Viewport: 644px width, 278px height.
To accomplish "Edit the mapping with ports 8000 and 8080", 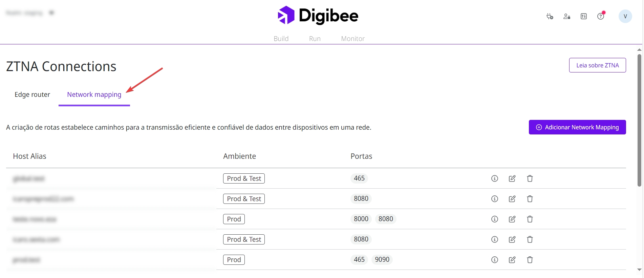I will coord(512,219).
